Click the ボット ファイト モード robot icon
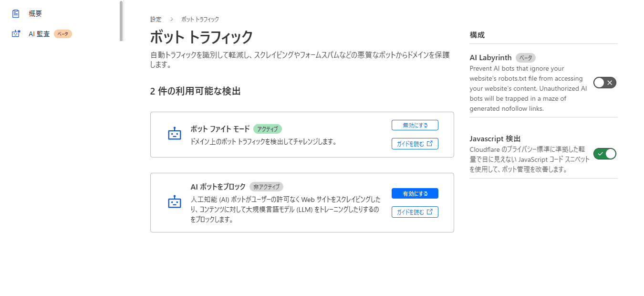644x296 pixels. click(x=175, y=134)
